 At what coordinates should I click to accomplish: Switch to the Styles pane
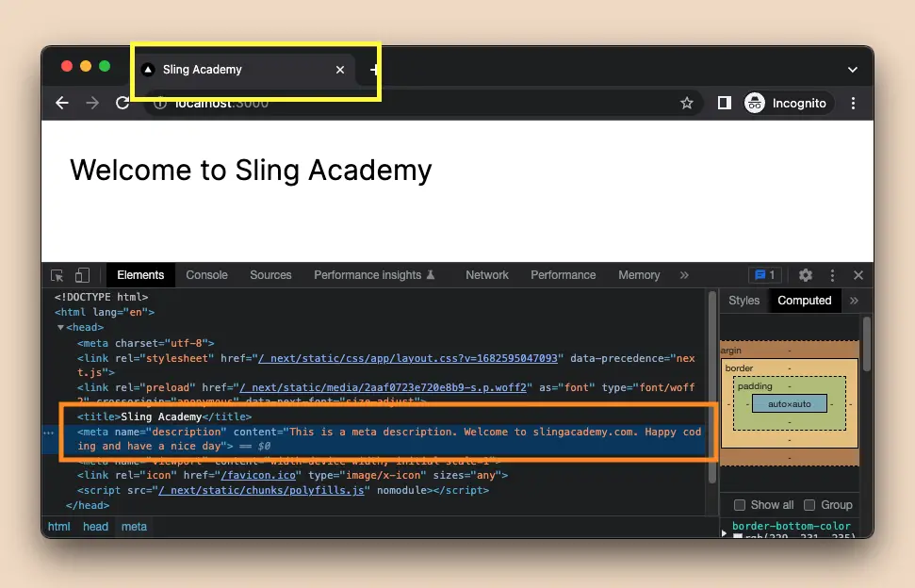point(744,301)
